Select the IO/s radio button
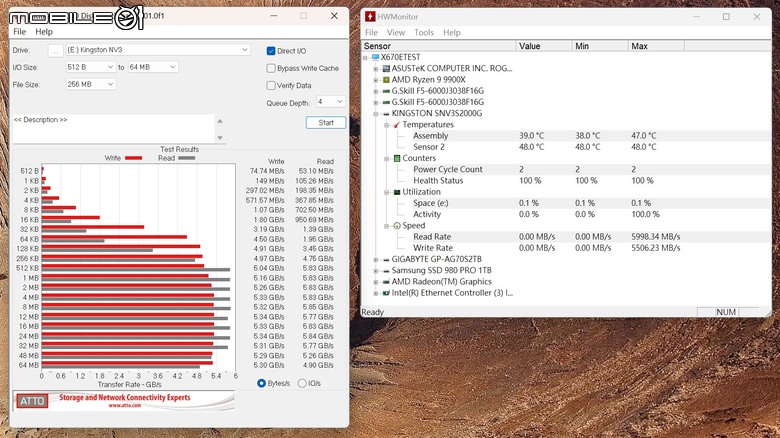Screen dimensions: 780x438 point(302,383)
